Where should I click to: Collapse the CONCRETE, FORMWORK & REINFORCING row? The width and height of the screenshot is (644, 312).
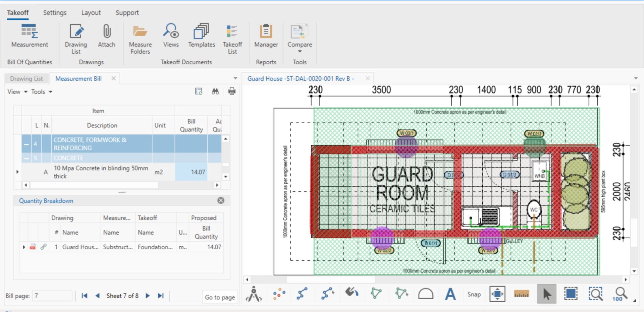(26, 144)
